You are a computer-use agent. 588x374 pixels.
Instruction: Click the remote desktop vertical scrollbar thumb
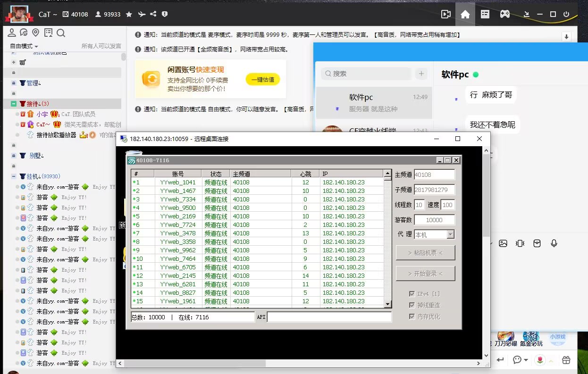(x=487, y=196)
